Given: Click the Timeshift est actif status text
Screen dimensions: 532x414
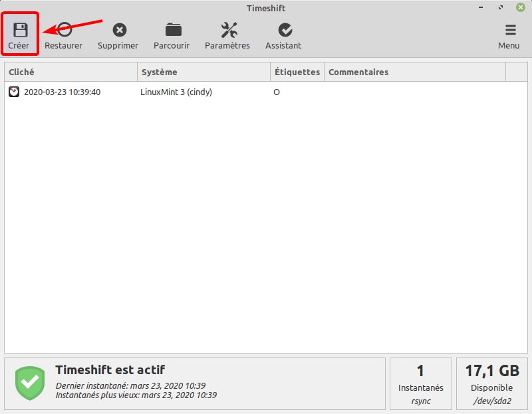Looking at the screenshot, I should point(110,370).
